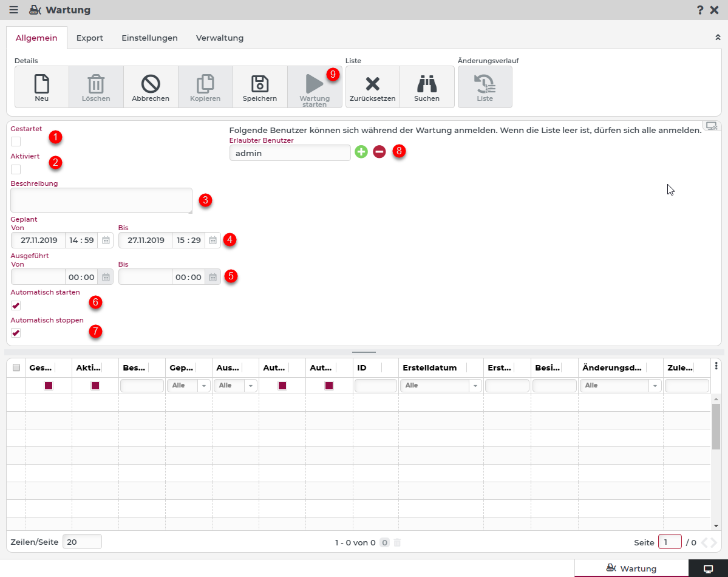Collapse the ribbon with double chevron
The width and height of the screenshot is (728, 577).
(718, 38)
